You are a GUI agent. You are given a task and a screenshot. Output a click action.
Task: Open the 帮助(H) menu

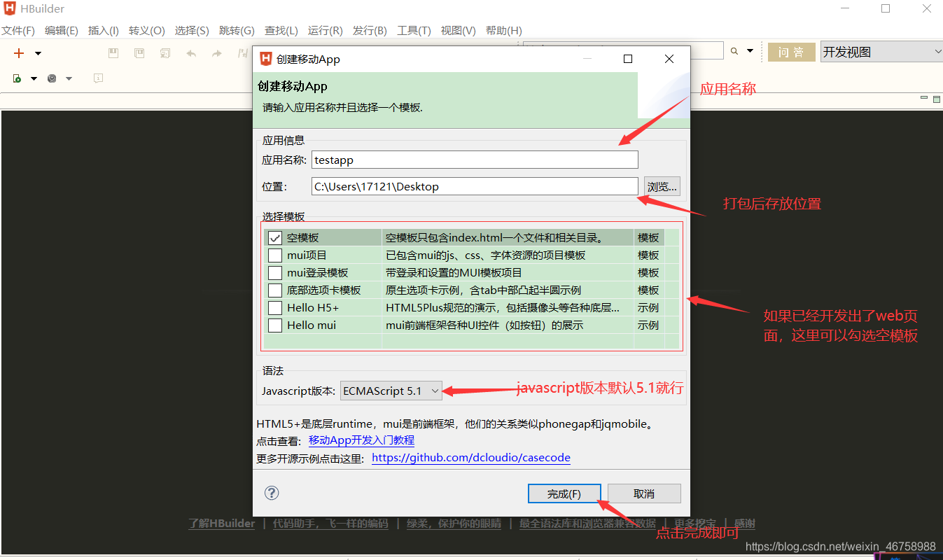pyautogui.click(x=503, y=31)
